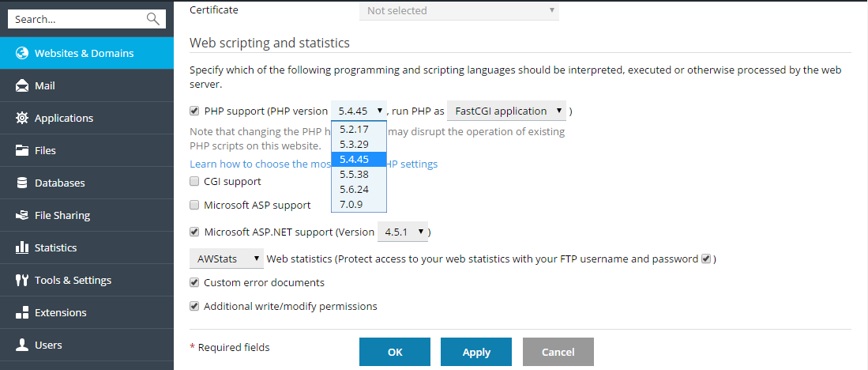
Task: Click the Extensions blocks icon
Action: pyautogui.click(x=21, y=312)
